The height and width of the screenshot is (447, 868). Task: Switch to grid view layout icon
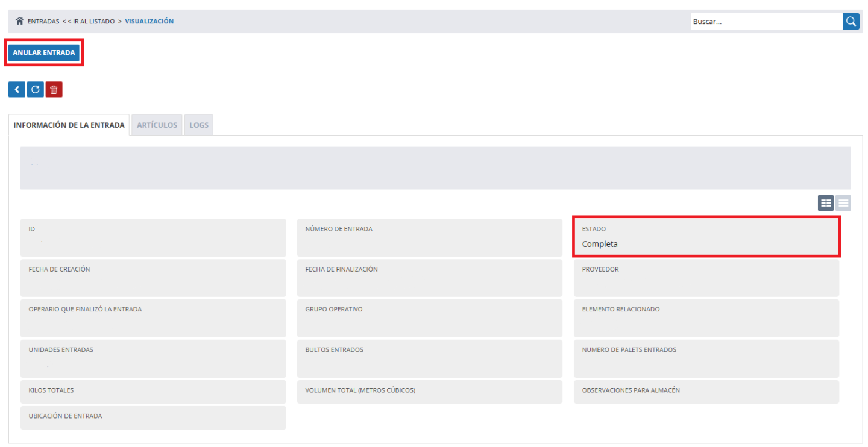click(x=826, y=204)
